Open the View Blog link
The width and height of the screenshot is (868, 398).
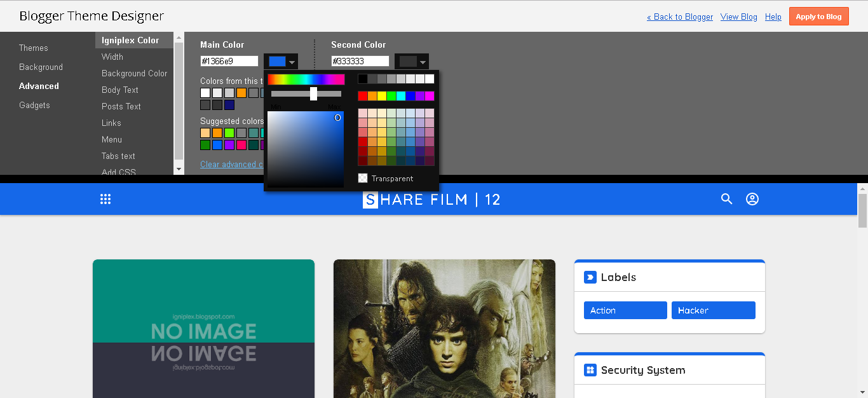coord(739,17)
